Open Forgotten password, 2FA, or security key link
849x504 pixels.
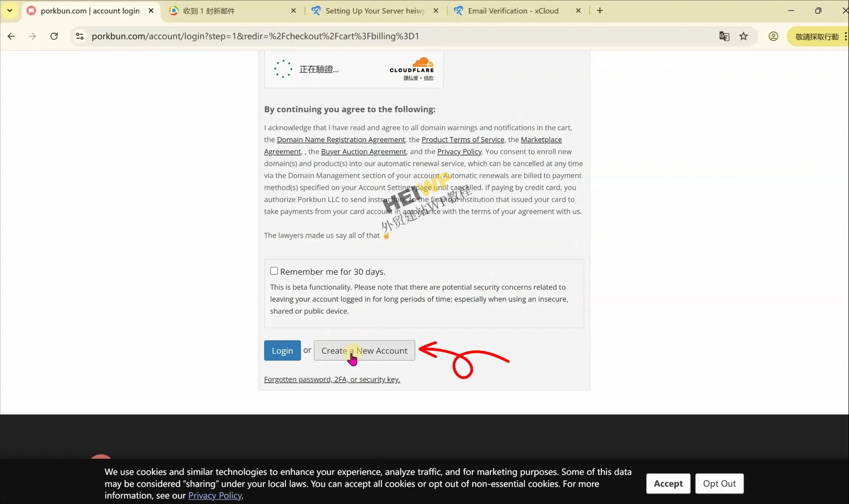pos(332,379)
